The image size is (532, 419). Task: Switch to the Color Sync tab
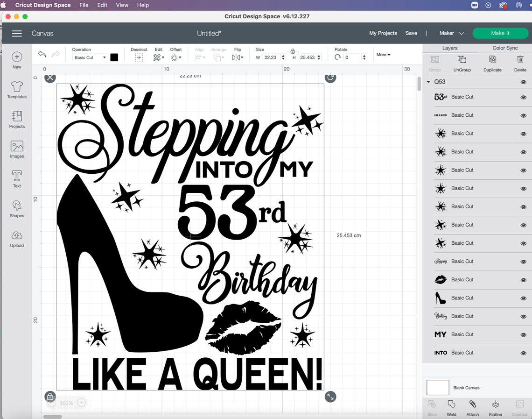point(505,48)
